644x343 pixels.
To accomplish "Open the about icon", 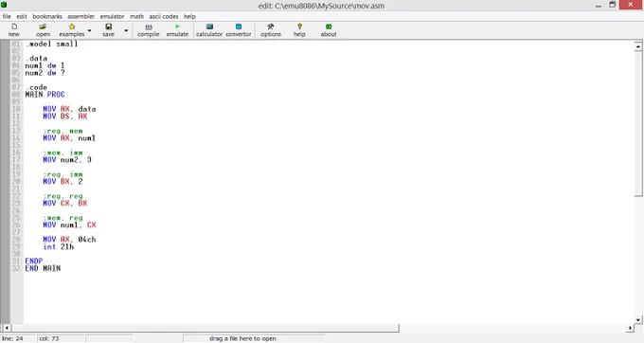I will point(329,30).
